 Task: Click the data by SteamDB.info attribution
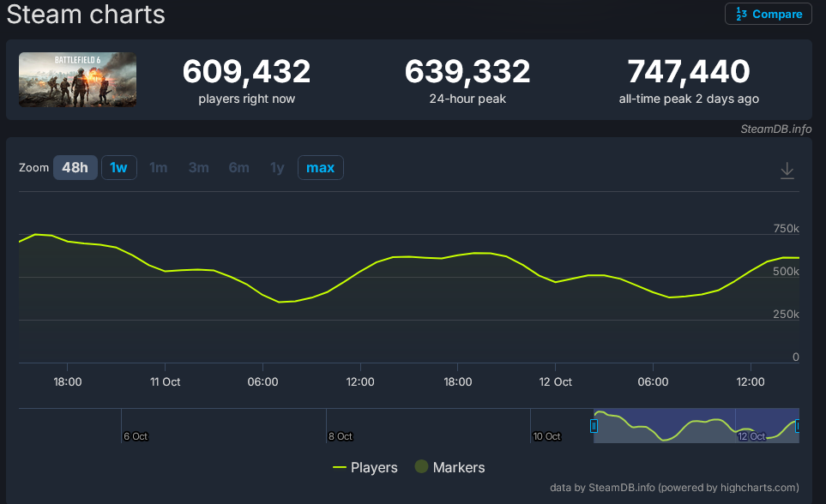click(x=674, y=488)
